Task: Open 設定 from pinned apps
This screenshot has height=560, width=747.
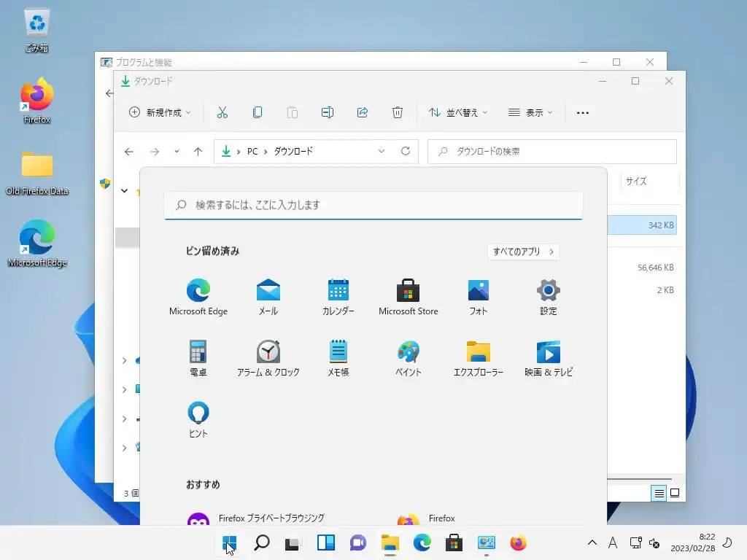Action: click(549, 297)
